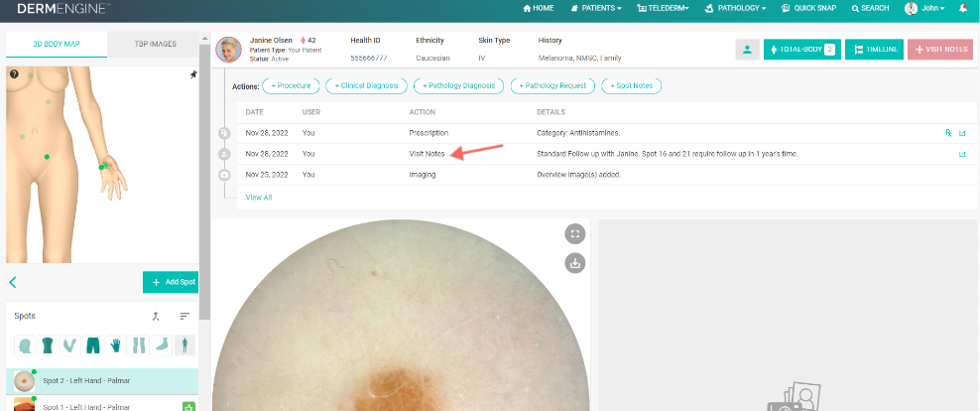The width and height of the screenshot is (980, 411).
Task: Click the Prescription action entry
Action: click(x=429, y=133)
